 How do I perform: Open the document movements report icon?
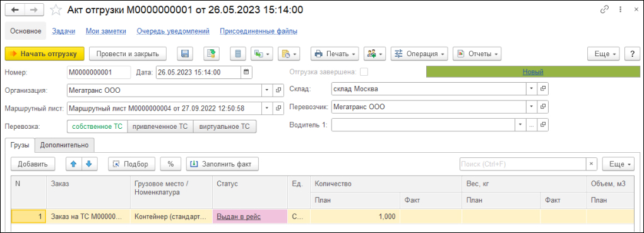pos(238,54)
